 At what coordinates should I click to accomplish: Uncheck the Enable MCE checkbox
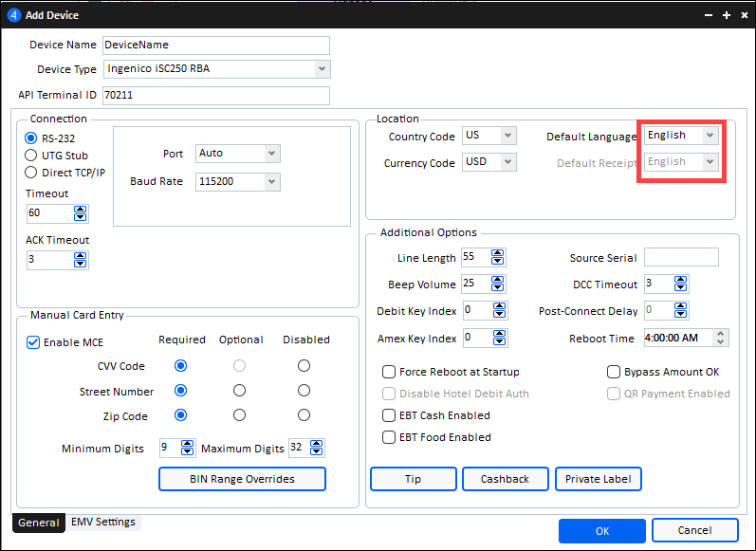tap(33, 342)
